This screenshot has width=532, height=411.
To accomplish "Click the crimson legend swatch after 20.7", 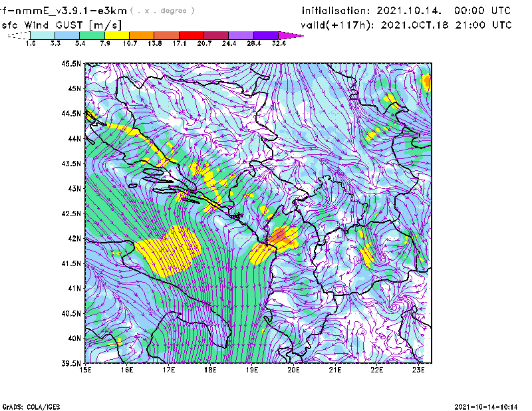I will click(x=216, y=35).
